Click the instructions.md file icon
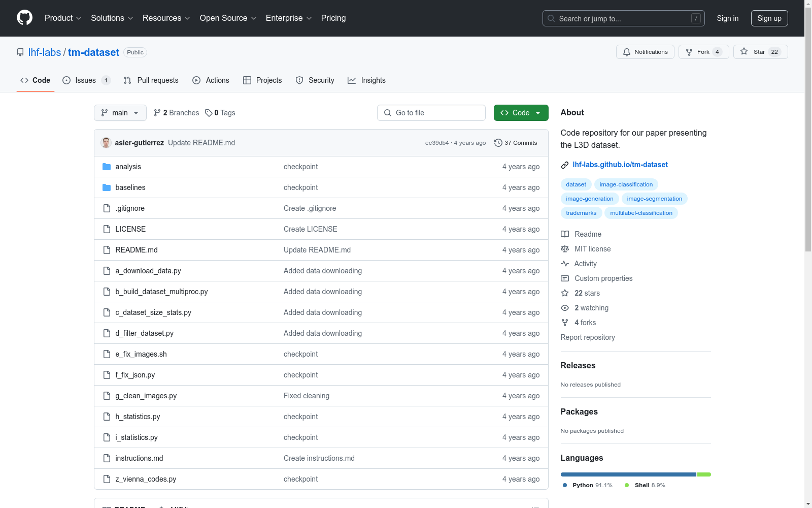 pos(107,458)
